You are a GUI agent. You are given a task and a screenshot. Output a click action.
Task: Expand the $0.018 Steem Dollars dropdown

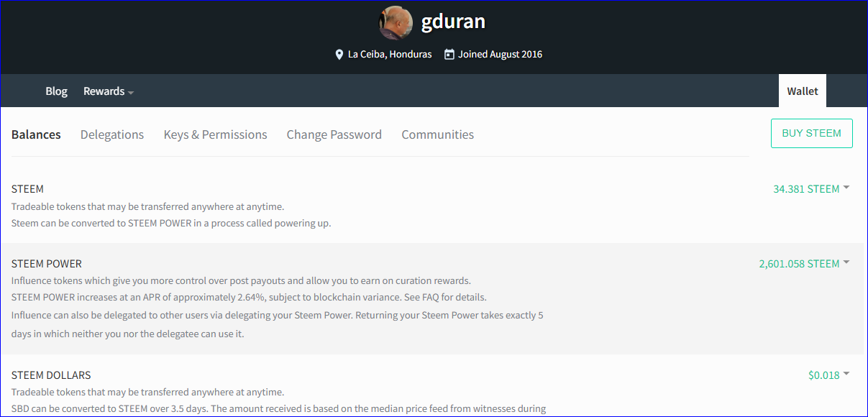(x=828, y=375)
